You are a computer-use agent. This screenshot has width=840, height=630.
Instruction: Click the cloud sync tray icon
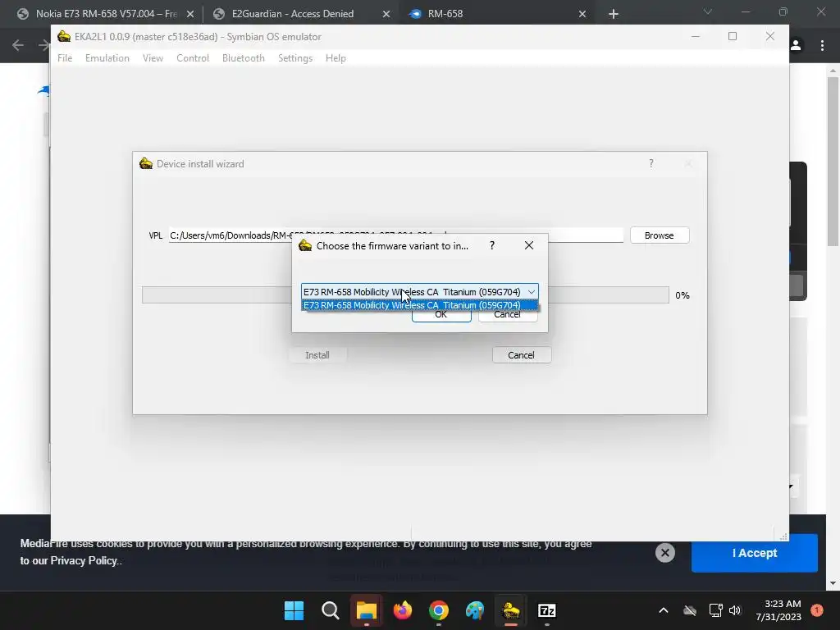click(x=690, y=610)
